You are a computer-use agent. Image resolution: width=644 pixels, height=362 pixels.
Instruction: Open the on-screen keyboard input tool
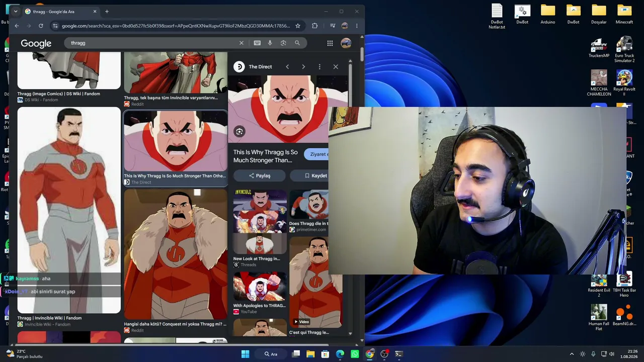(x=257, y=43)
